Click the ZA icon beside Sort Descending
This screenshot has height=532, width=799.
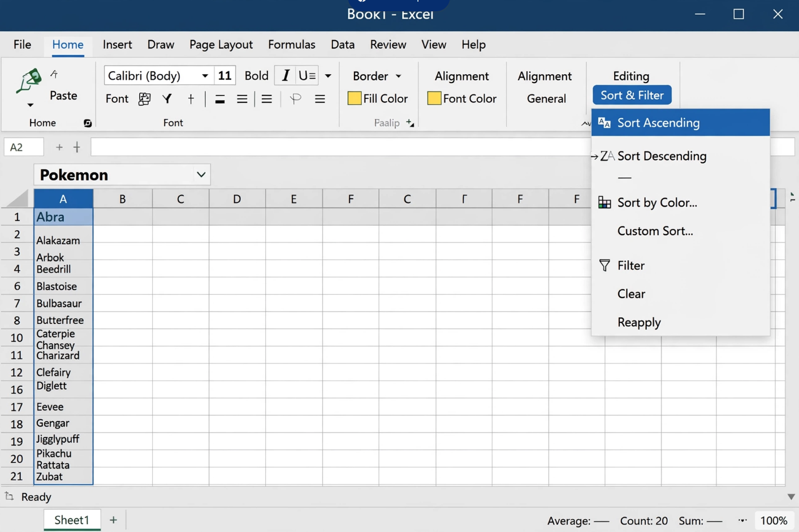point(607,156)
